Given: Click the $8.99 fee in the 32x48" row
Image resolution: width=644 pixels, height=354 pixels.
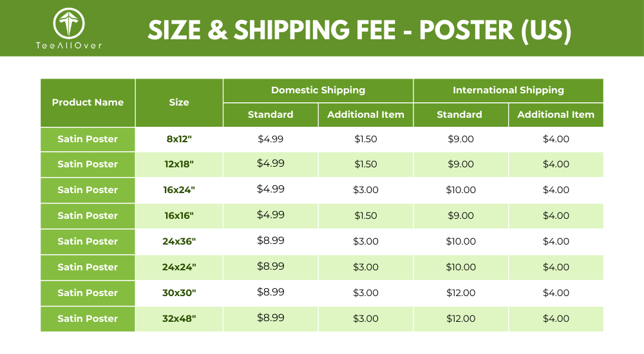Looking at the screenshot, I should click(270, 318).
